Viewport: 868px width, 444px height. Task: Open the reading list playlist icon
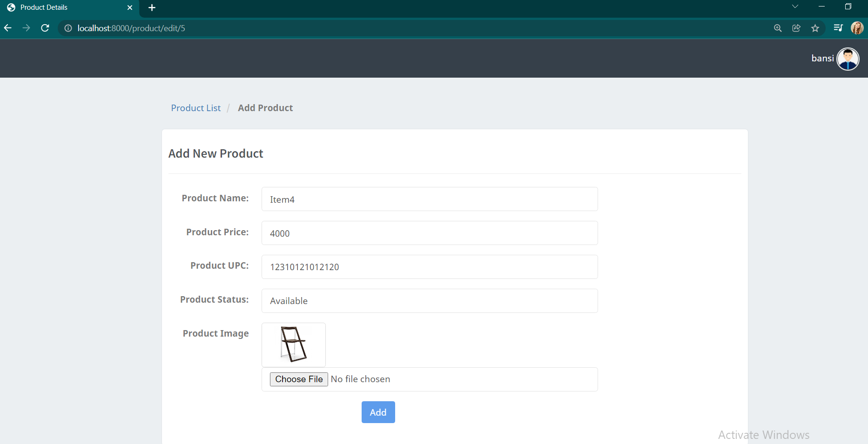838,28
